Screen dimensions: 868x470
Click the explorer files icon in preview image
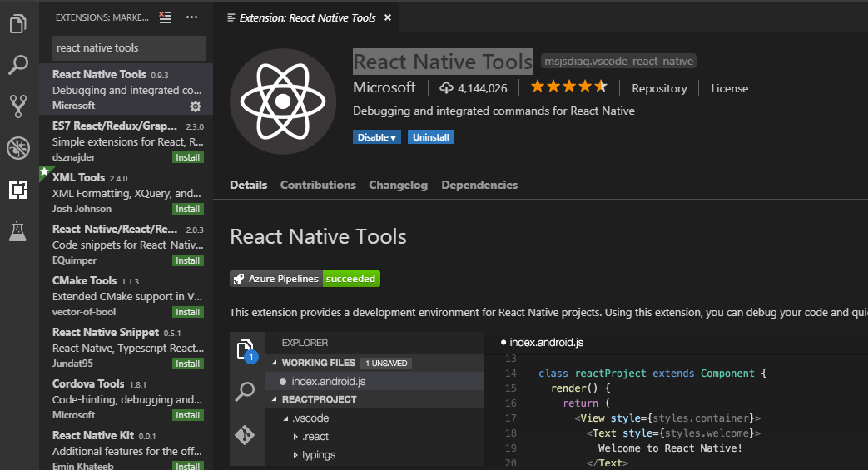point(246,350)
